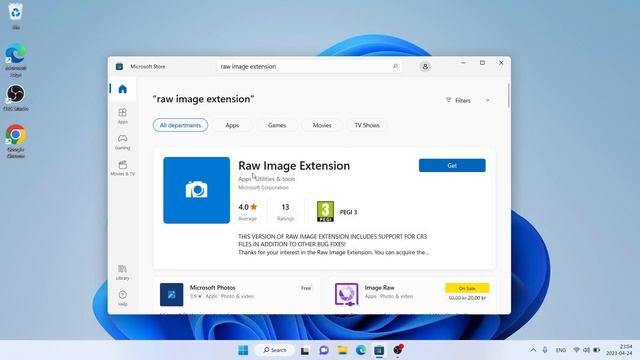Image resolution: width=640 pixels, height=360 pixels.
Task: Open Chat on the taskbar
Action: 324,350
